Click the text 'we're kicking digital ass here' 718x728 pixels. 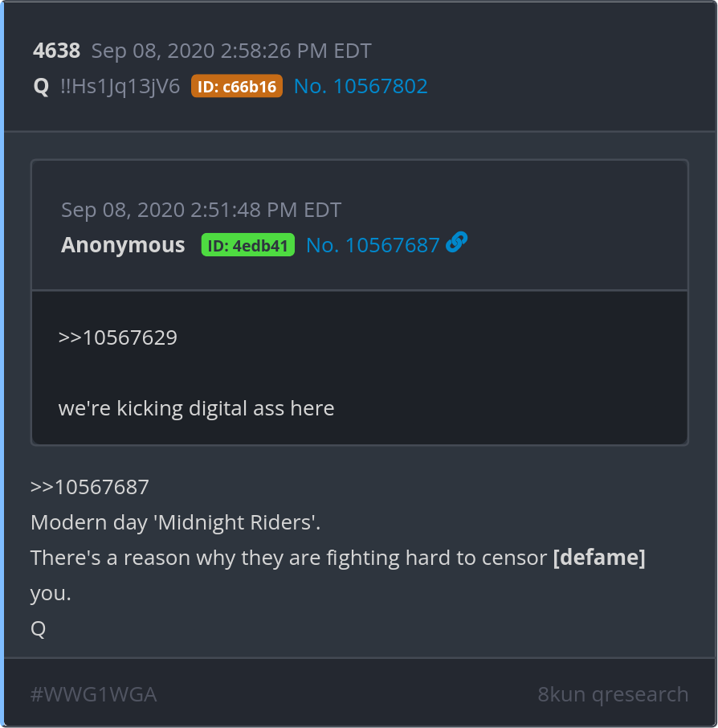pos(196,408)
